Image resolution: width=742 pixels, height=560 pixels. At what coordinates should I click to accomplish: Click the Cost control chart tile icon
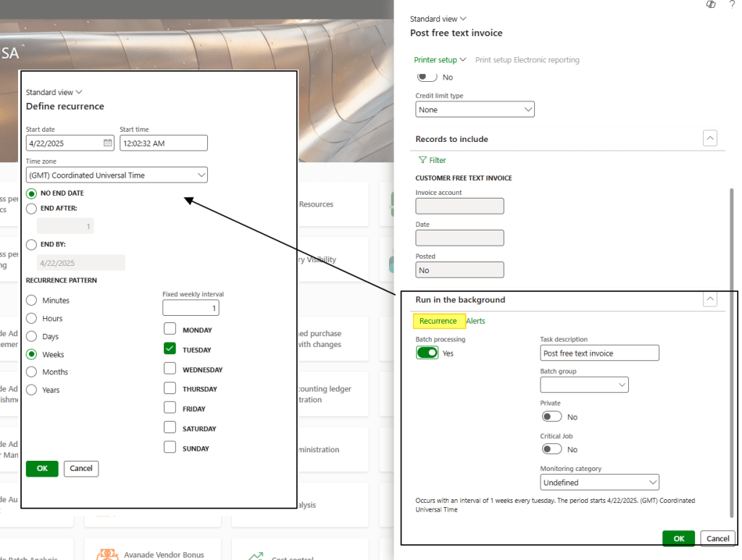tap(255, 556)
